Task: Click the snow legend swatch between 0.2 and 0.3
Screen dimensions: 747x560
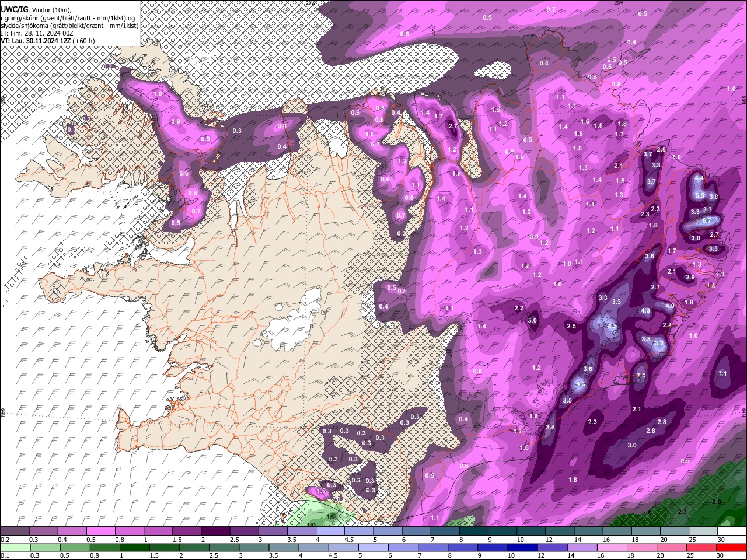Action: pyautogui.click(x=15, y=531)
